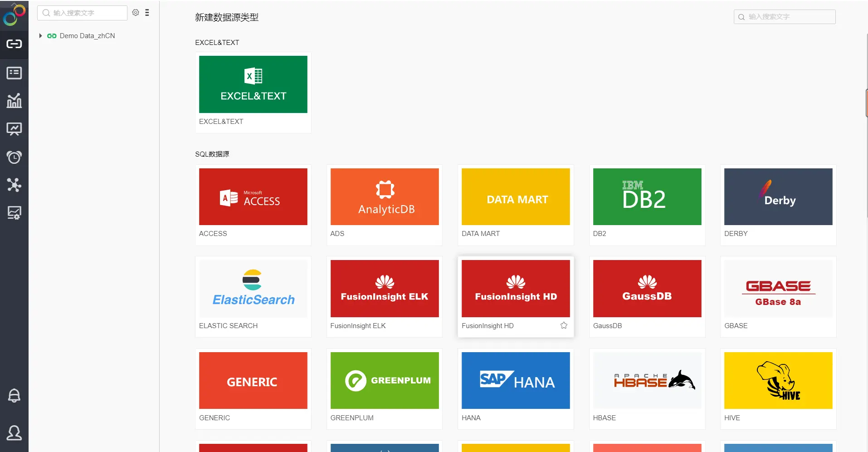Open notifications bell in sidebar
The height and width of the screenshot is (452, 868).
[14, 396]
